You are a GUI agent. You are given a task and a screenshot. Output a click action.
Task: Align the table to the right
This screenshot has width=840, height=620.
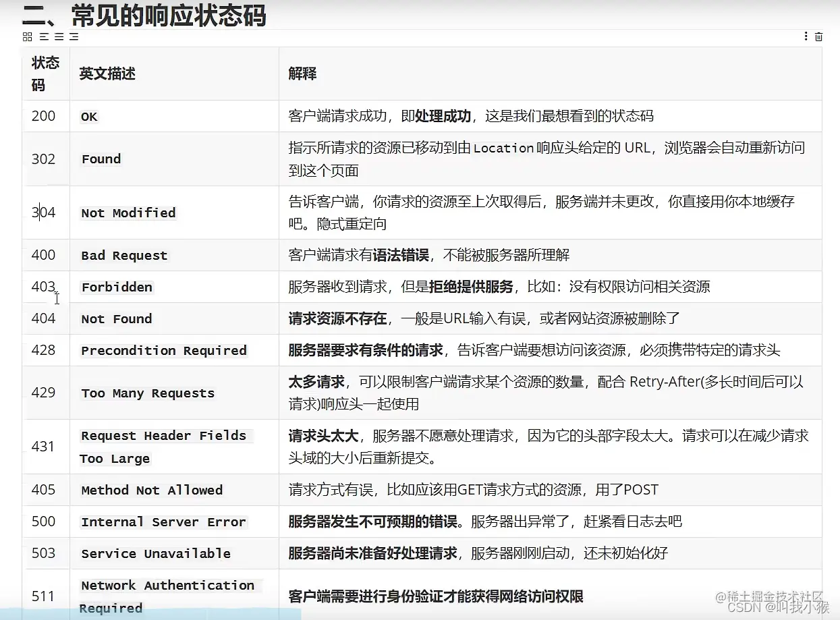pos(74,36)
